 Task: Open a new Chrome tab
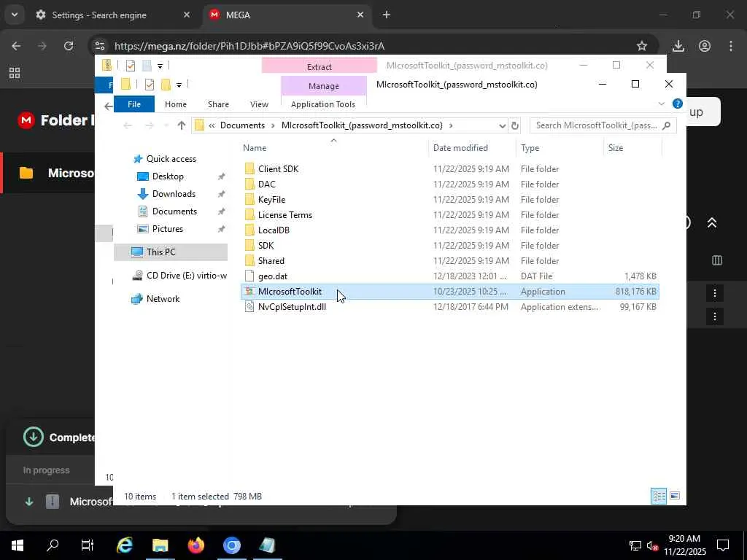[387, 15]
